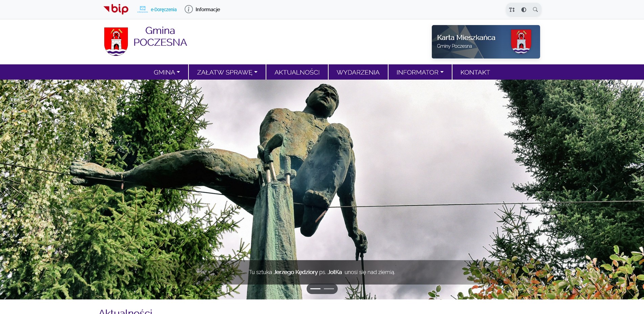Click the crest on Karta Mieszkańca banner
This screenshot has width=644, height=314.
(x=521, y=41)
